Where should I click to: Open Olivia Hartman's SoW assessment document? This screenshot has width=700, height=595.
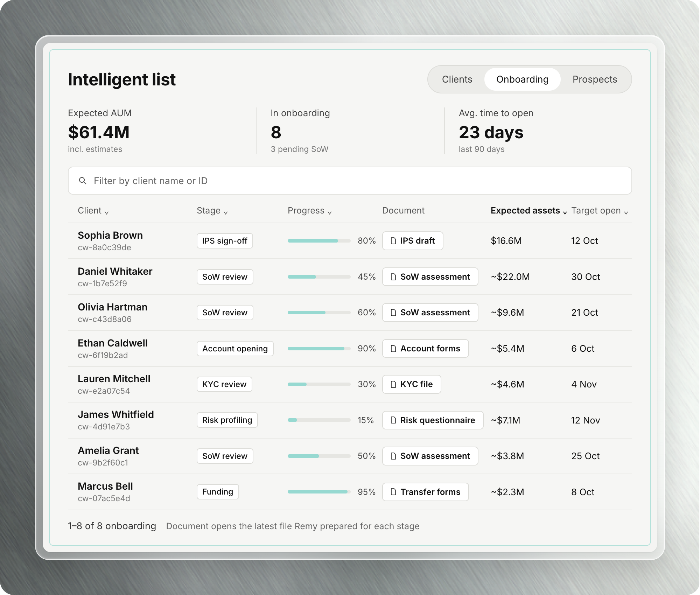(430, 313)
